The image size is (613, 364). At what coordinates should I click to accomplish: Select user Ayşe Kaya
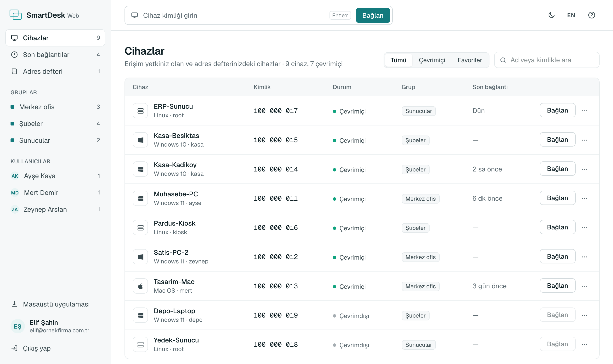[55, 176]
